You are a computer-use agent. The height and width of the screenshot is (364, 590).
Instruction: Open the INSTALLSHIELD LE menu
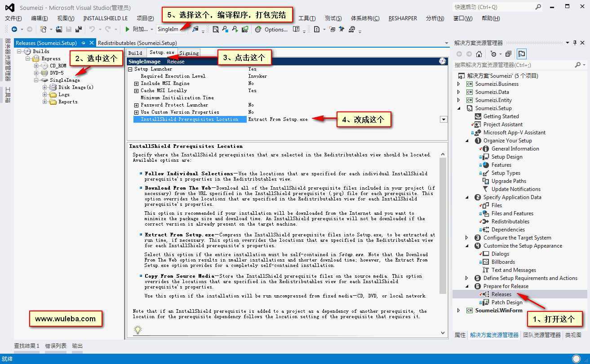pyautogui.click(x=106, y=18)
